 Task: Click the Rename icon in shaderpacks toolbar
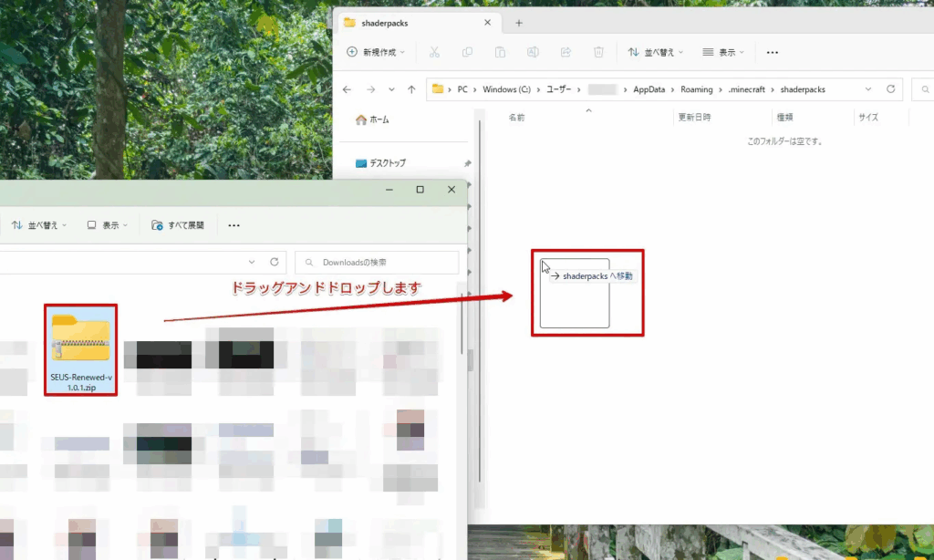click(x=533, y=53)
